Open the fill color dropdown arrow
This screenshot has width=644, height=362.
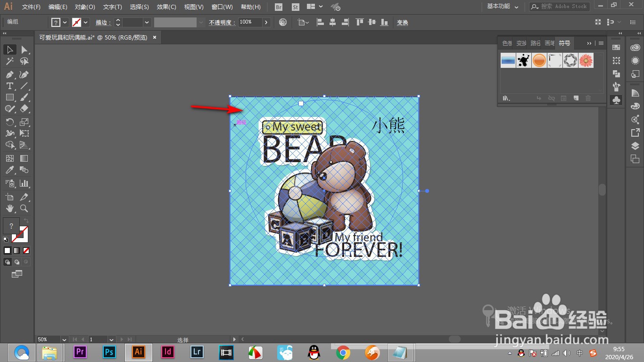65,22
